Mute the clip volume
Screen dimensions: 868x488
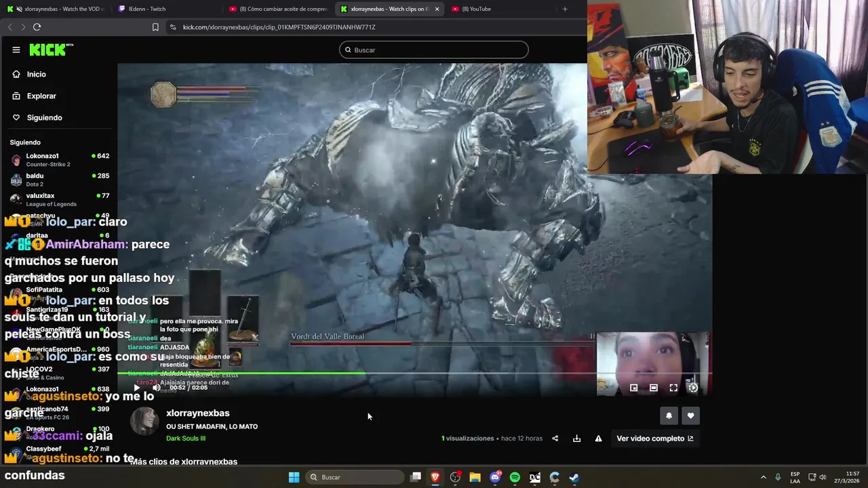point(157,388)
